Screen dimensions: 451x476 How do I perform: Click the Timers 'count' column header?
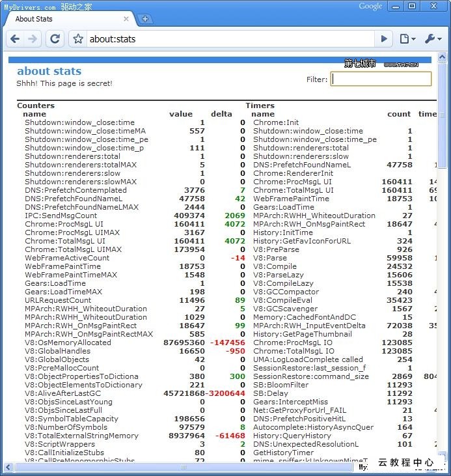click(x=399, y=114)
